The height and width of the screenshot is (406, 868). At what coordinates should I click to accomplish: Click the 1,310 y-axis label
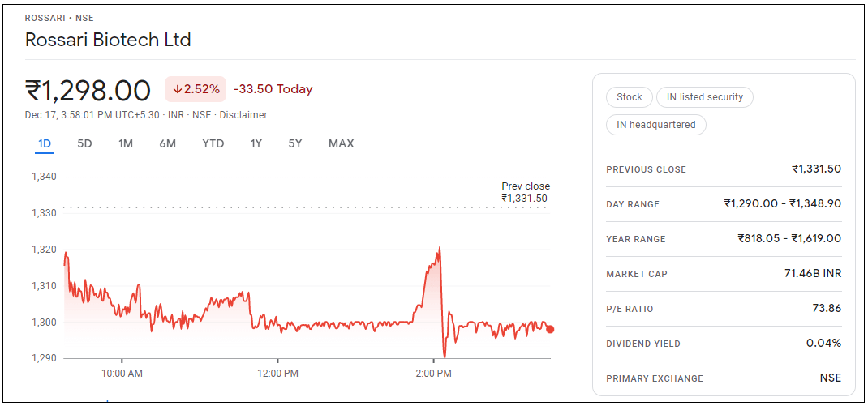(45, 286)
